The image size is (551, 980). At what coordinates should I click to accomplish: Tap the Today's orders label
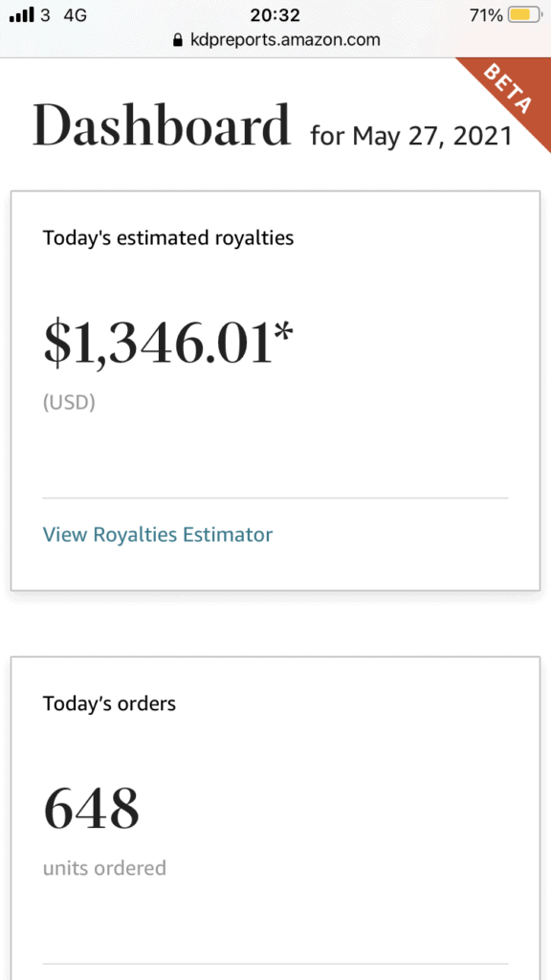pyautogui.click(x=109, y=703)
